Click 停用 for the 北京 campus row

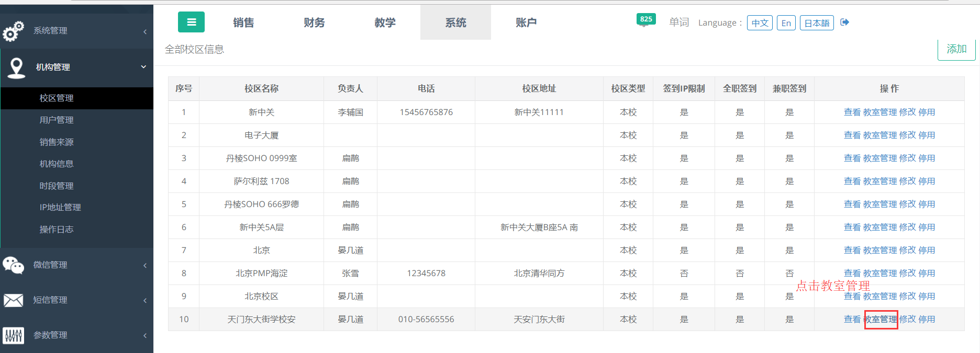pos(927,250)
